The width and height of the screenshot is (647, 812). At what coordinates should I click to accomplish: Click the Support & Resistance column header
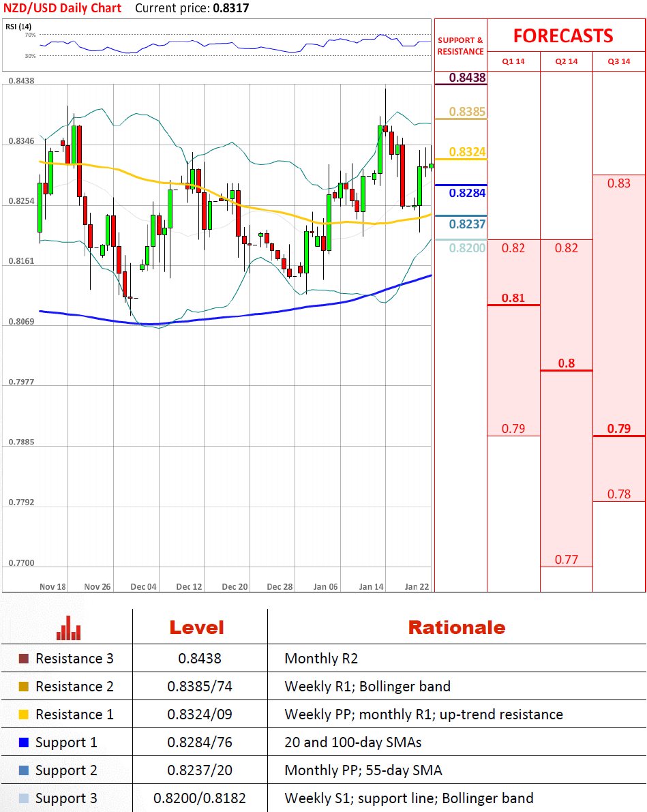pyautogui.click(x=460, y=46)
